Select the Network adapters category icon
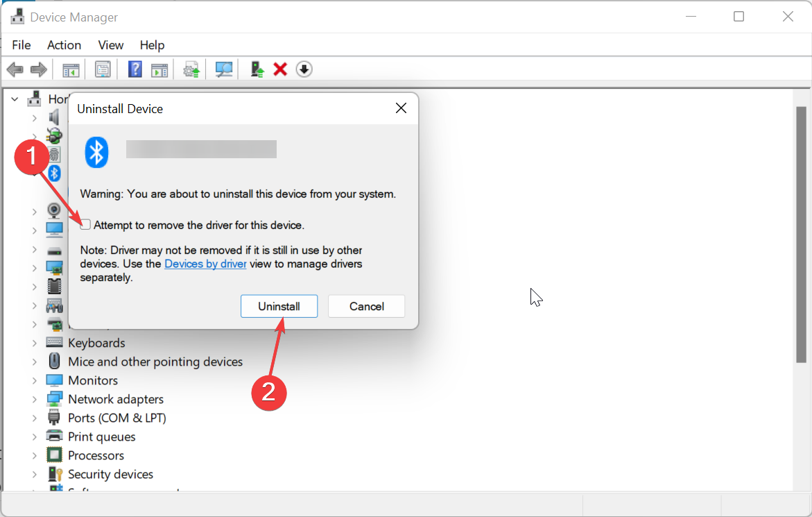Viewport: 812px width, 517px height. 54,399
